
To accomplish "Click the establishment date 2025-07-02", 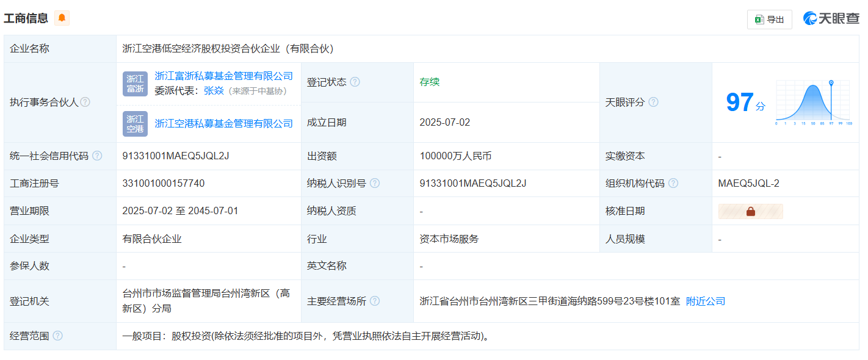I will point(445,122).
